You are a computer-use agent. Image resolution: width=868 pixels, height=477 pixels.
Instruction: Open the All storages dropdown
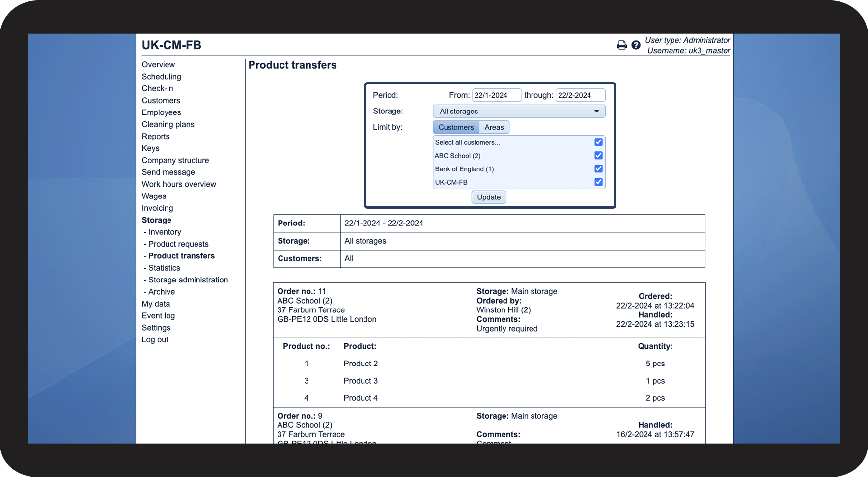[519, 112]
